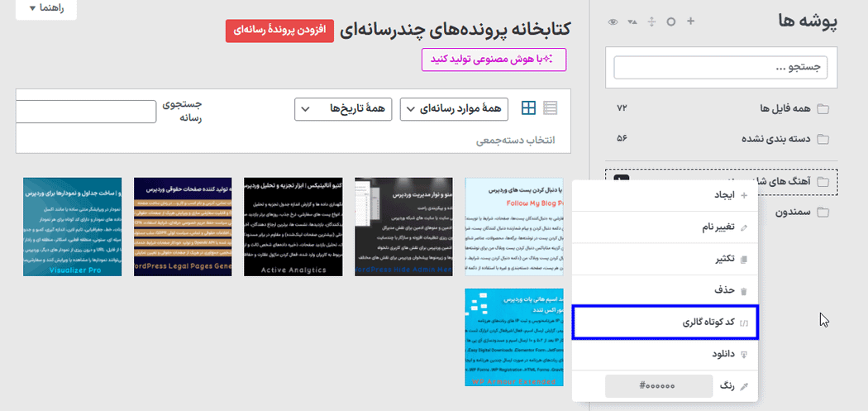The height and width of the screenshot is (411, 868).
Task: Choose تکثیر to duplicate the folder
Action: tap(665, 259)
